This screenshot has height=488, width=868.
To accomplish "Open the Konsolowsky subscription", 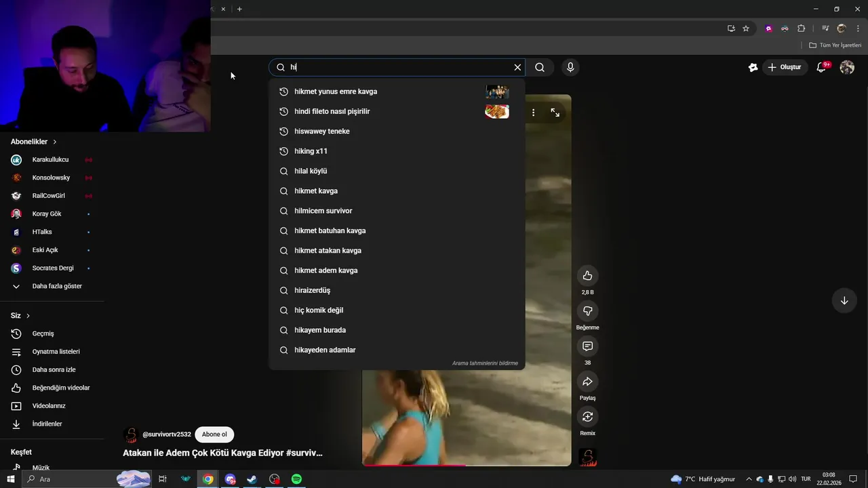I will [x=52, y=178].
